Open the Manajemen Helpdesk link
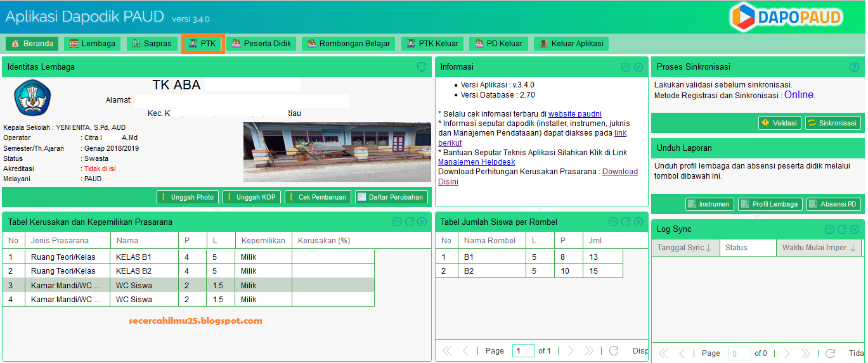Image resolution: width=868 pixels, height=363 pixels. pyautogui.click(x=476, y=162)
